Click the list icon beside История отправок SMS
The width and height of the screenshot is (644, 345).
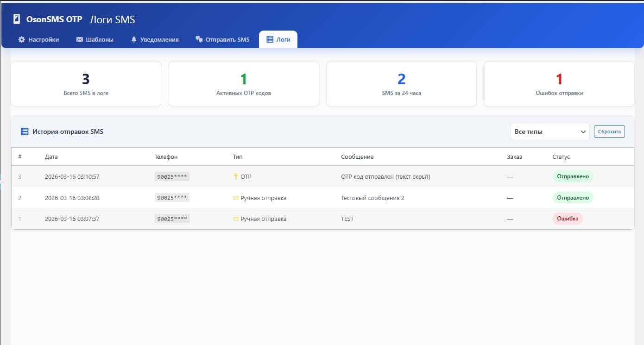(x=25, y=132)
